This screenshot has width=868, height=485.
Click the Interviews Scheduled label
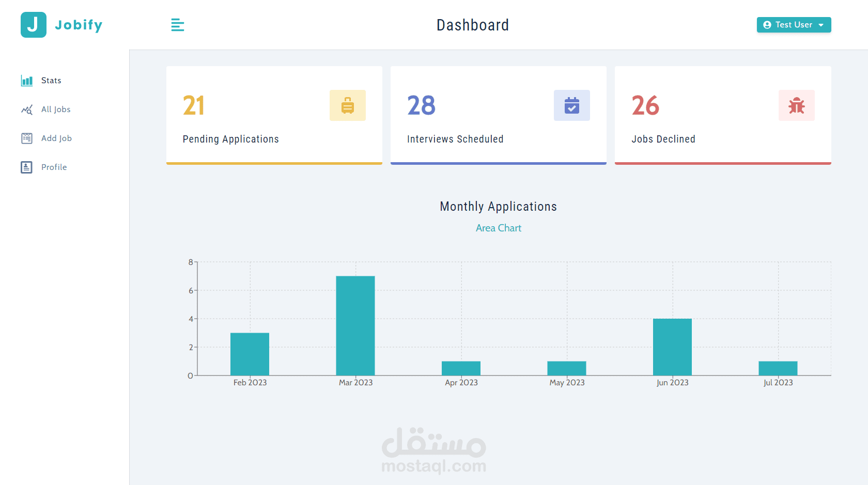click(455, 139)
